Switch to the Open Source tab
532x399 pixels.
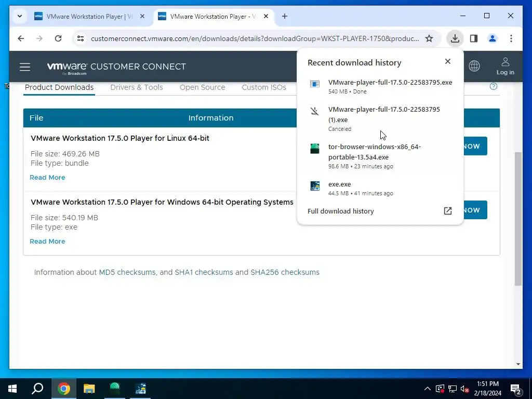tap(202, 87)
